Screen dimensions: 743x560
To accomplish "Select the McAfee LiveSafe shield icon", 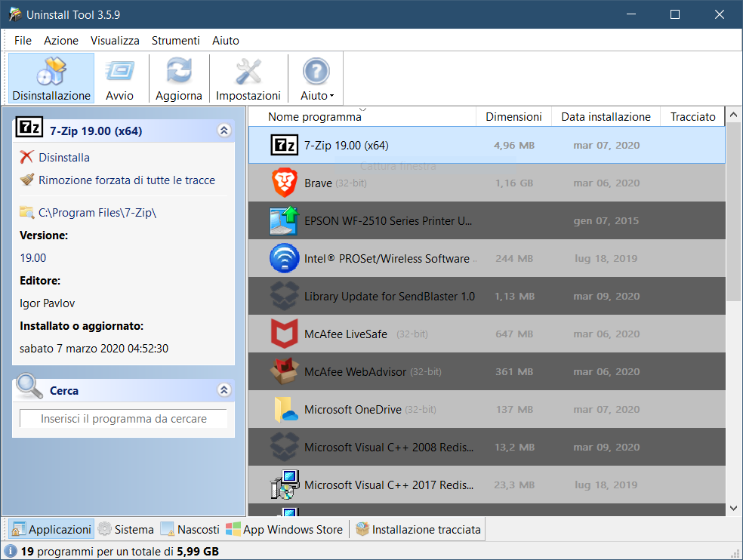I will [x=285, y=334].
